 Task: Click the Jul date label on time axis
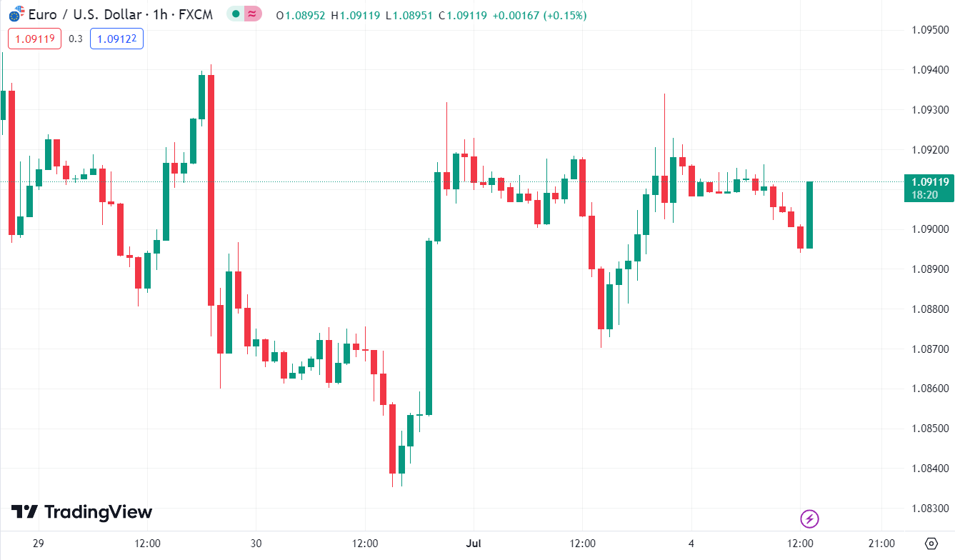click(x=474, y=544)
